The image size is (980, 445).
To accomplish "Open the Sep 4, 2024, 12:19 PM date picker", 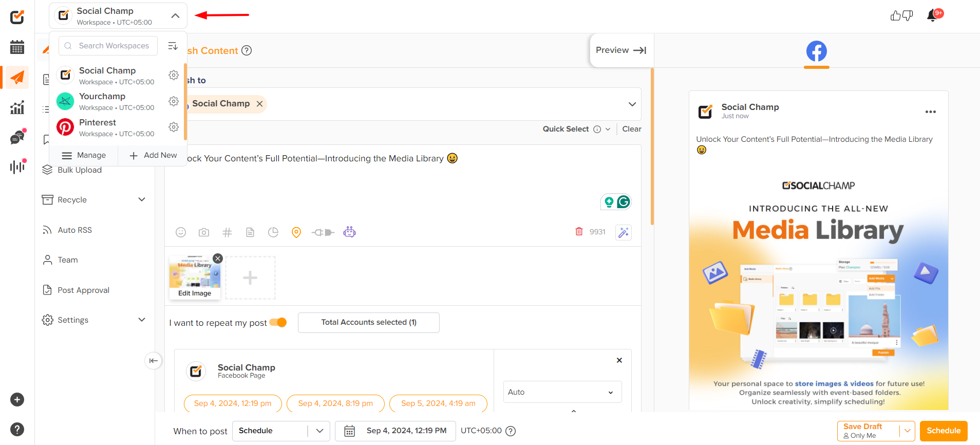I will coord(395,431).
